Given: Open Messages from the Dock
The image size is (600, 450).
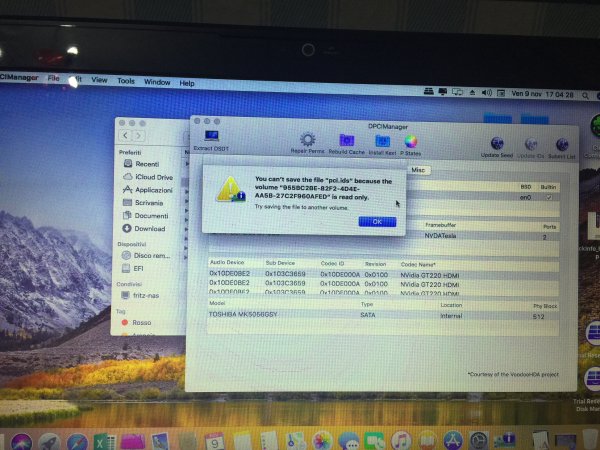Looking at the screenshot, I should coord(348,441).
